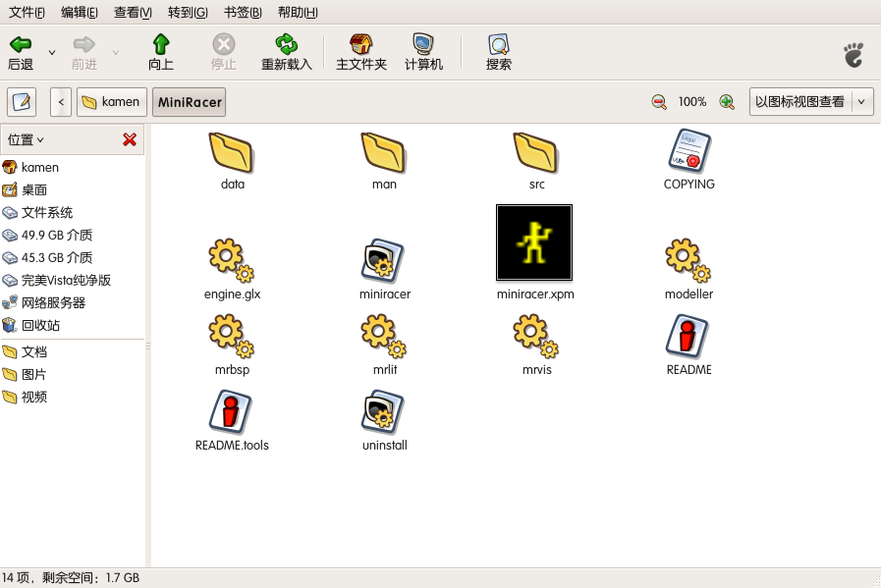This screenshot has height=588, width=881.
Task: Click the side pane divider handle
Action: click(148, 346)
